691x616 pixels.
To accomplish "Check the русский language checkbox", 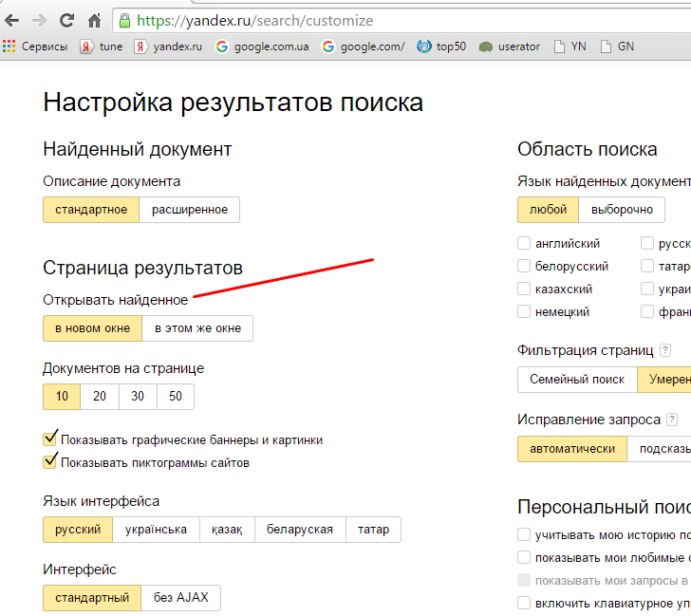I will coord(647,243).
